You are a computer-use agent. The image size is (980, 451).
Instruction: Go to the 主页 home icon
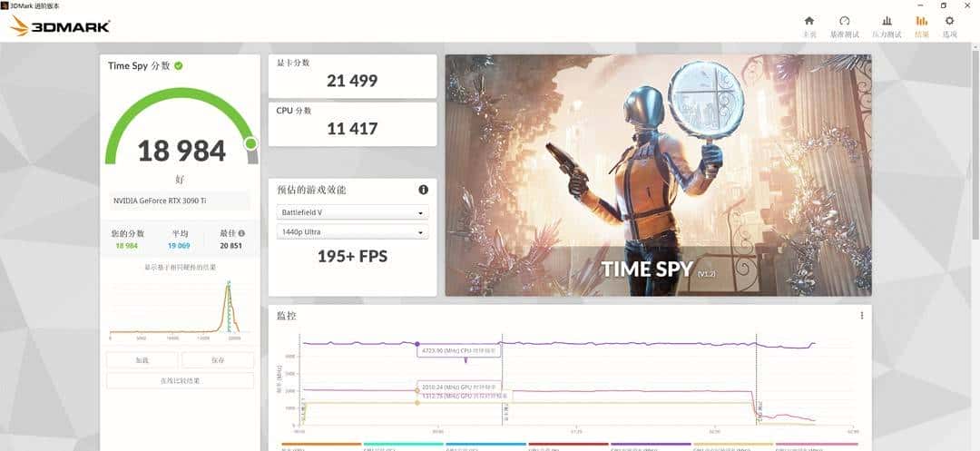808,21
